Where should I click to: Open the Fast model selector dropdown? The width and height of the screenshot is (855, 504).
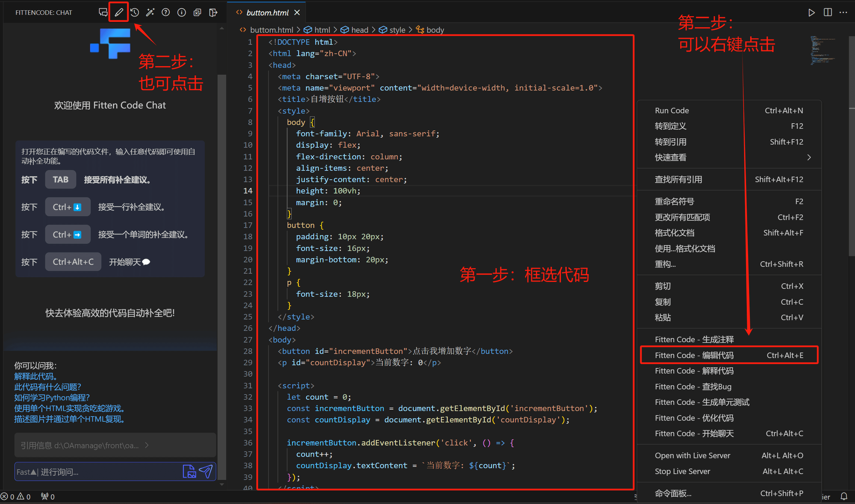point(27,472)
